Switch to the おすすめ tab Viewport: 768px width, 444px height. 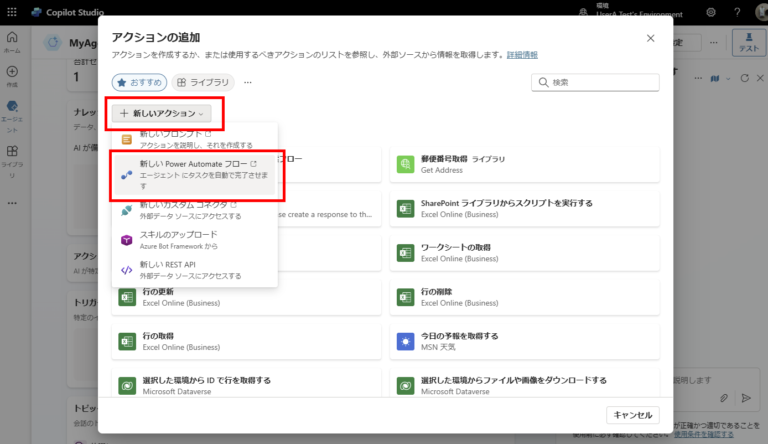139,83
